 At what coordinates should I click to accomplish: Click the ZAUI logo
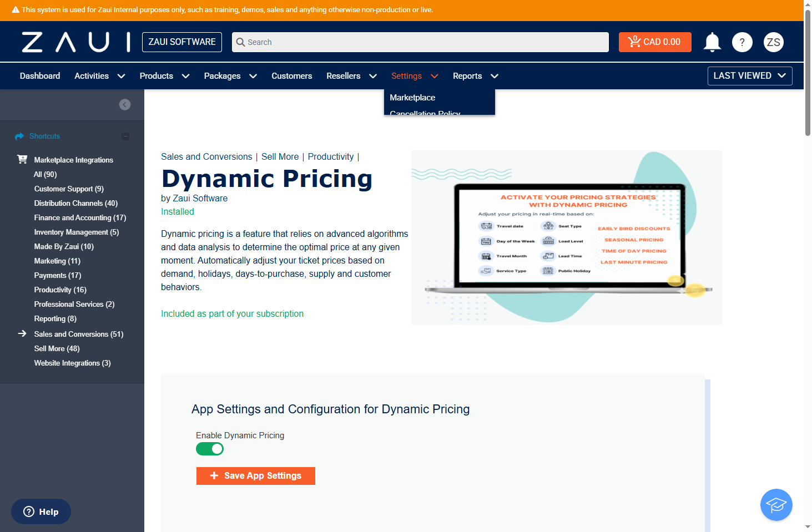coord(76,42)
